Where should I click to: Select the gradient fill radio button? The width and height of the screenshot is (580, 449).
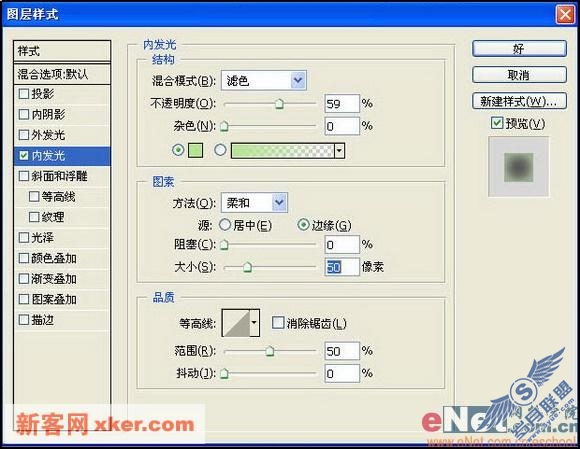click(x=220, y=150)
